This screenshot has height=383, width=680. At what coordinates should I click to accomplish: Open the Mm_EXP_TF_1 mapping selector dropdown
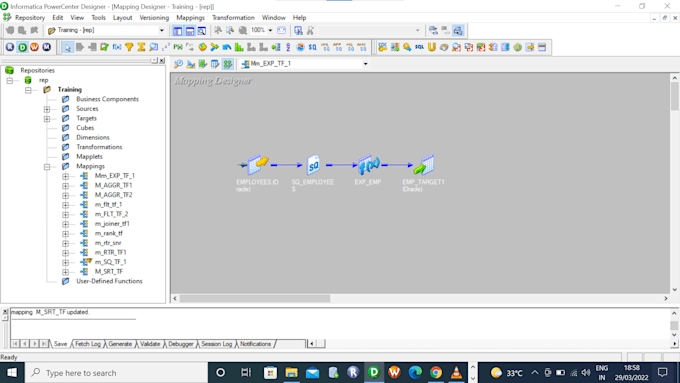366,64
